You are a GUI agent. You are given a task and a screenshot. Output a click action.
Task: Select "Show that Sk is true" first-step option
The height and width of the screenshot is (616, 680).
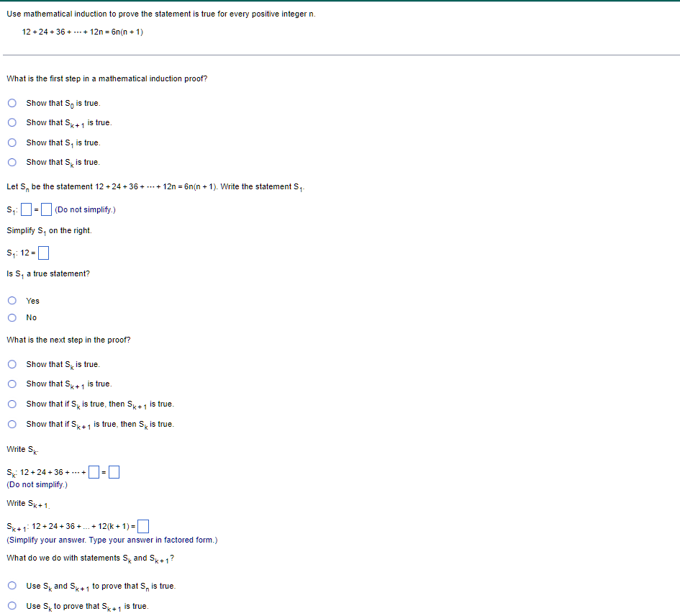tap(12, 162)
